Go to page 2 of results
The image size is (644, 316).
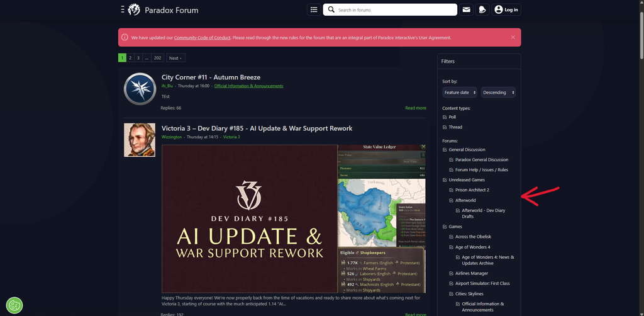click(x=130, y=58)
